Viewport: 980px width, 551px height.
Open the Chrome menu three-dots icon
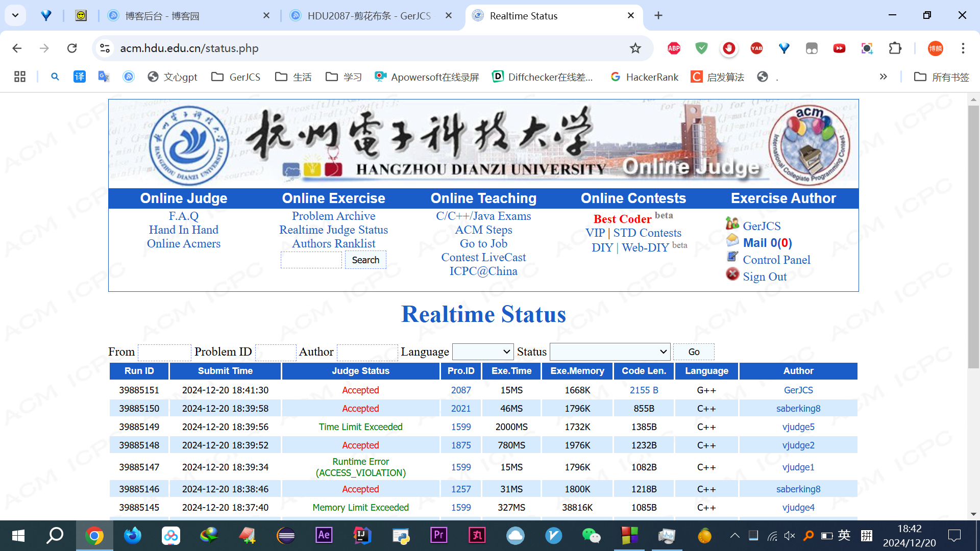tap(963, 48)
